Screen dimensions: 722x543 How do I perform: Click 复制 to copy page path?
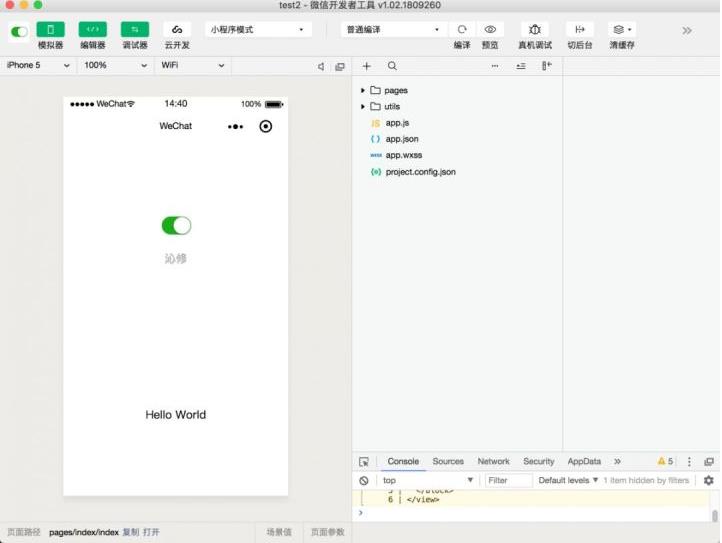pyautogui.click(x=130, y=532)
